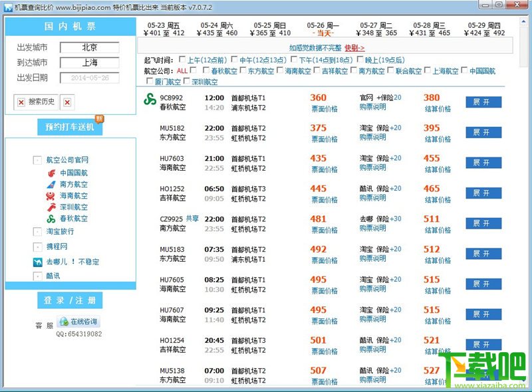The image size is (532, 392).
Task: Switch to the 05-24 周六 date tab
Action: pyautogui.click(x=218, y=29)
